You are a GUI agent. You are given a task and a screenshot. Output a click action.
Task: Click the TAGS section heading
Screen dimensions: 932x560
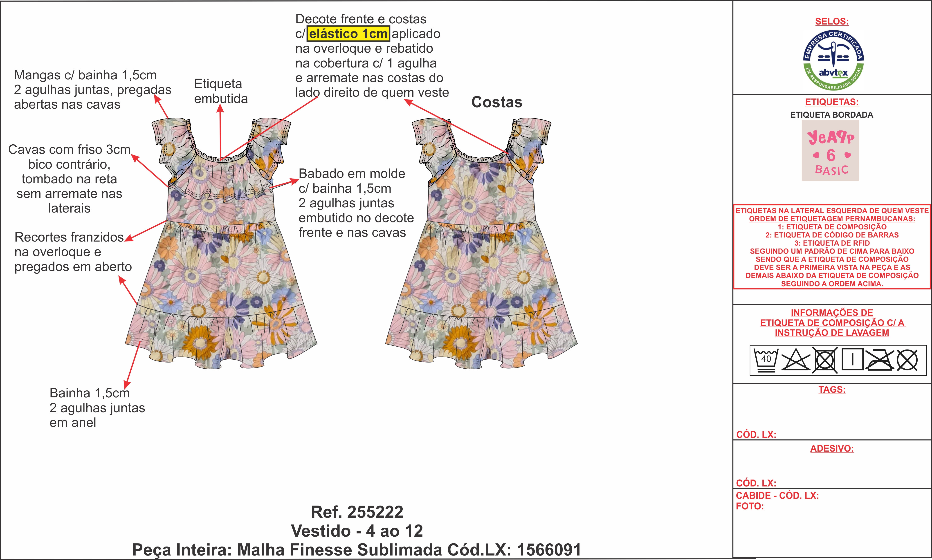(832, 390)
